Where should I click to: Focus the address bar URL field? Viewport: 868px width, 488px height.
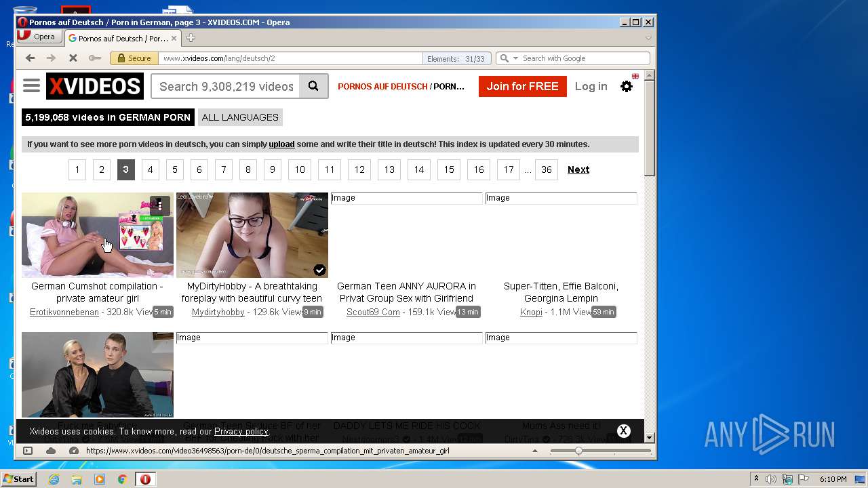pos(291,58)
